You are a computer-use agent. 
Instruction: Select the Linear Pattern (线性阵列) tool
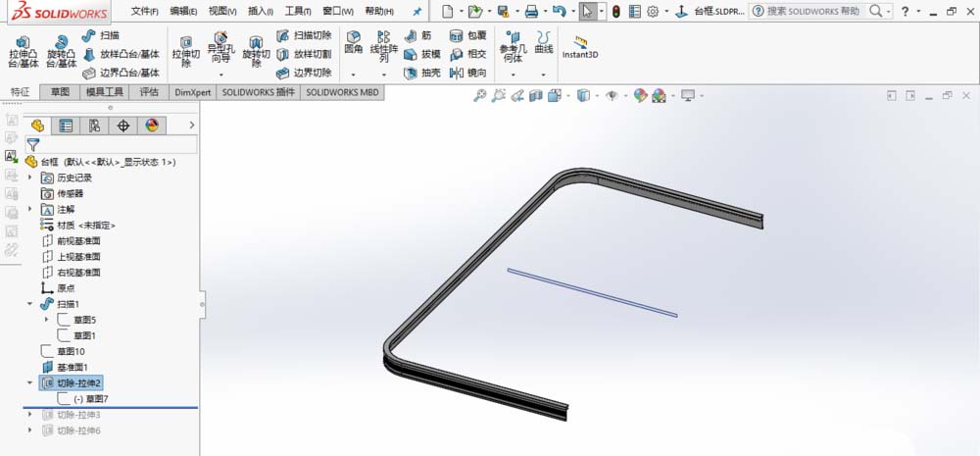[x=384, y=47]
